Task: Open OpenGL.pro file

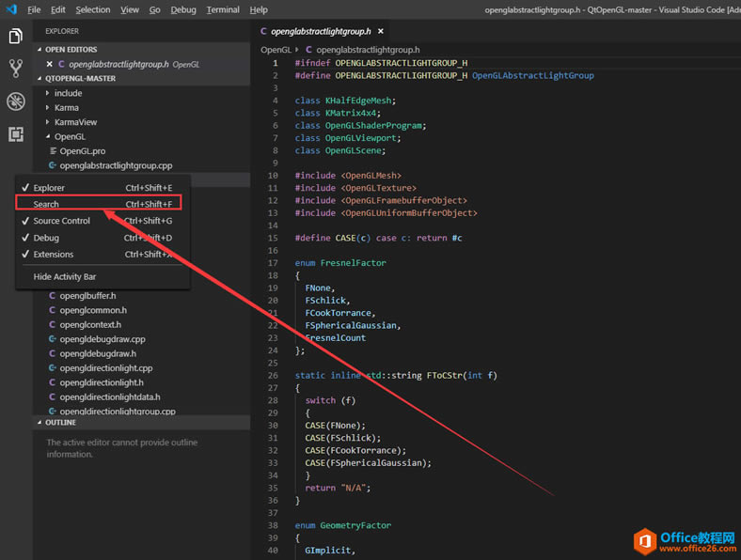Action: coord(83,151)
